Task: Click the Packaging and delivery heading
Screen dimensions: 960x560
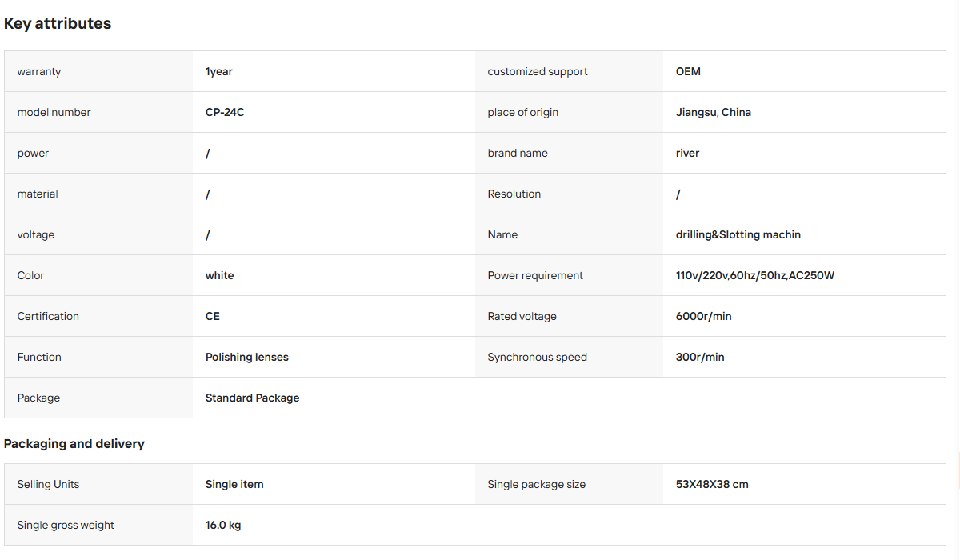Action: 74,444
